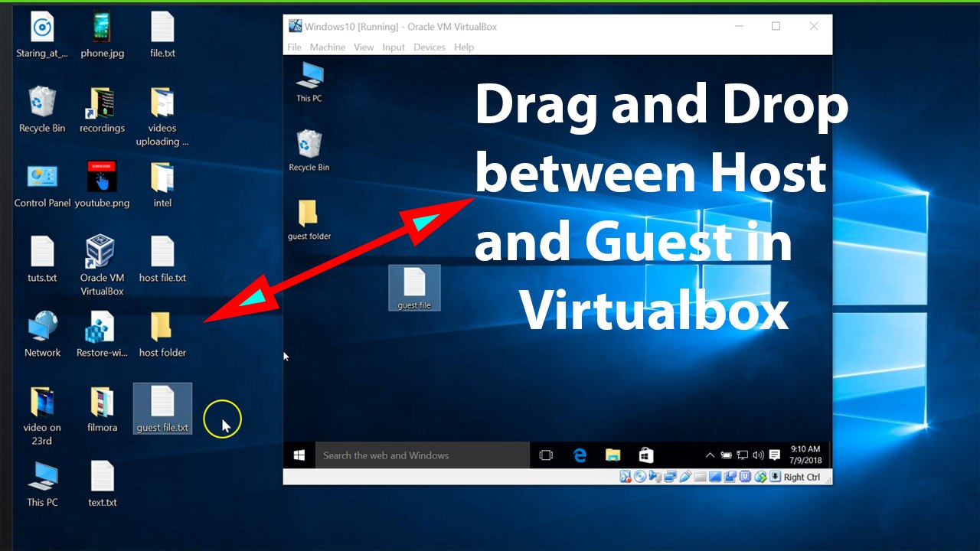Image resolution: width=980 pixels, height=551 pixels.
Task: Open the Store from guest taskbar
Action: (x=646, y=455)
